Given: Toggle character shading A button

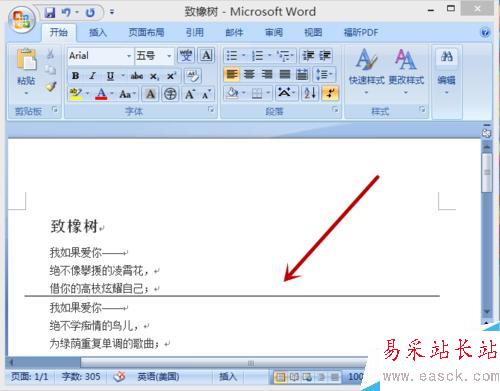Looking at the screenshot, I should click(150, 94).
